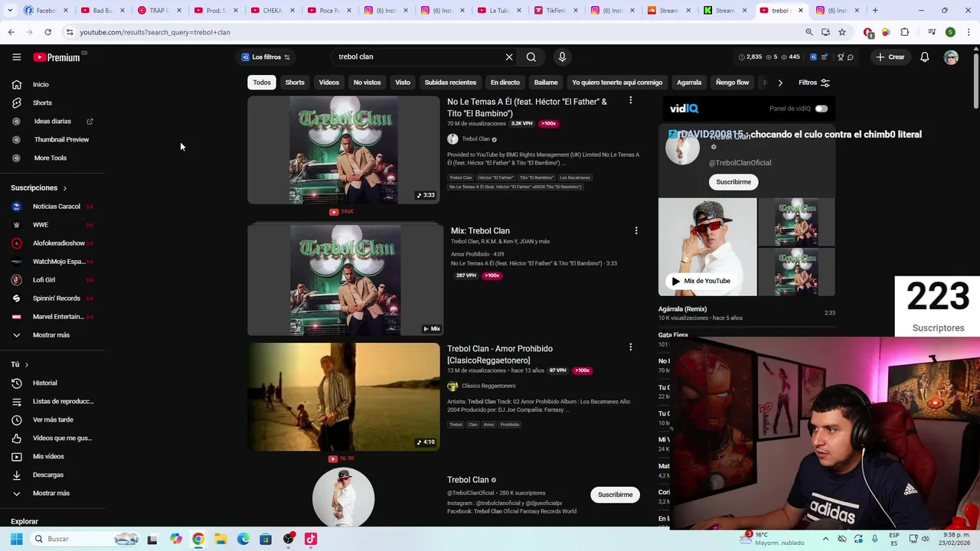Open Spinnin' Records subscription
This screenshot has height=551, width=980.
point(56,298)
